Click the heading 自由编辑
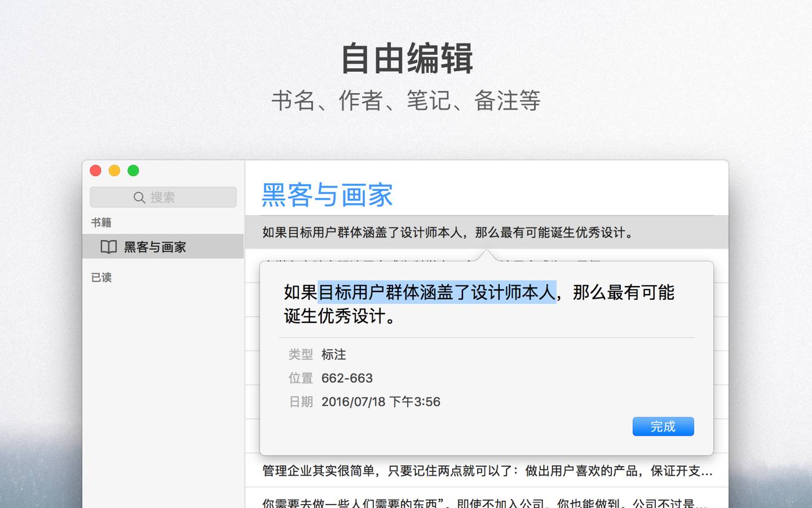This screenshot has width=812, height=508. pos(407,58)
